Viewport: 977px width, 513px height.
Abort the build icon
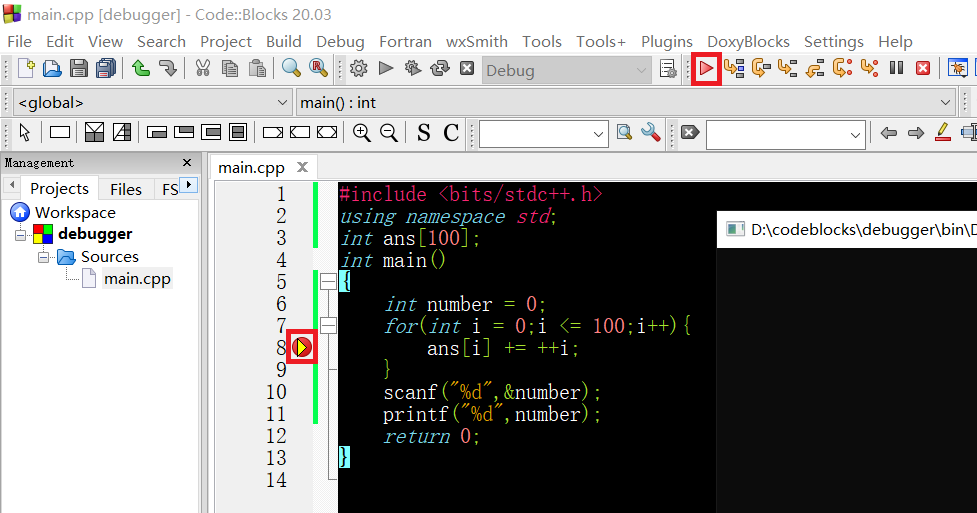[467, 68]
